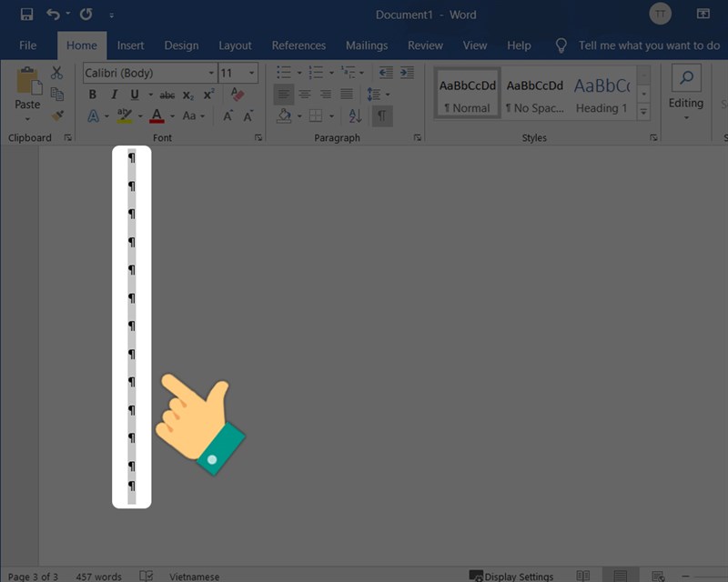The image size is (728, 582).
Task: Align text left
Action: tap(284, 95)
